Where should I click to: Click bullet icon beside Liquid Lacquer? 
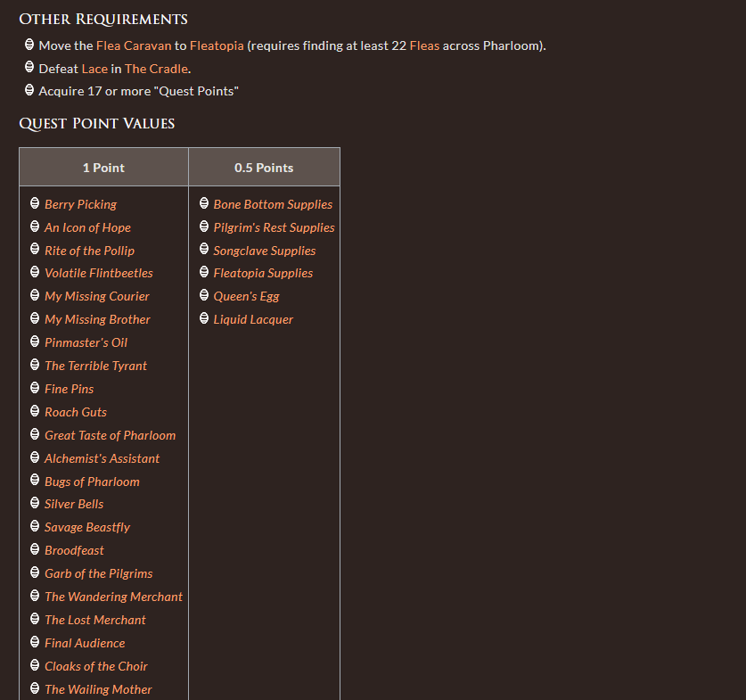[204, 318]
